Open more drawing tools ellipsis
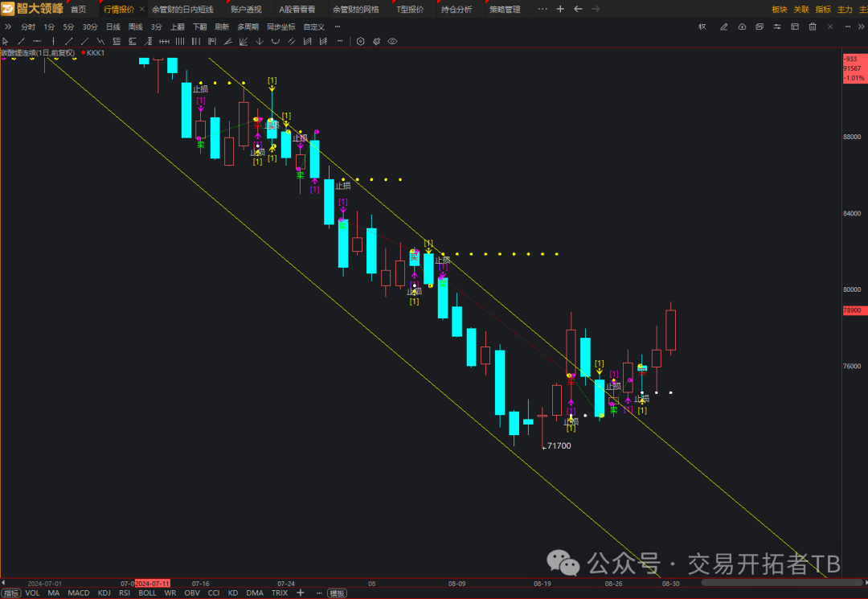 [340, 41]
